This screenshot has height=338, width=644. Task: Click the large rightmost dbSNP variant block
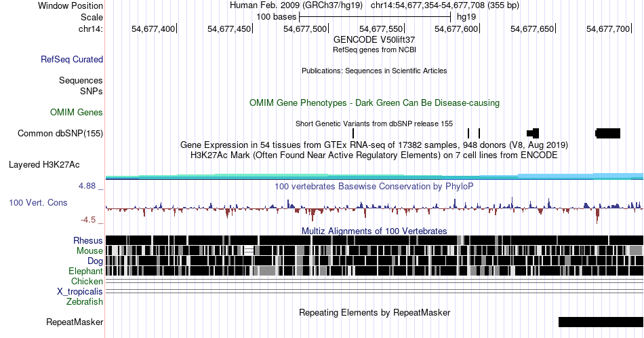pyautogui.click(x=608, y=133)
